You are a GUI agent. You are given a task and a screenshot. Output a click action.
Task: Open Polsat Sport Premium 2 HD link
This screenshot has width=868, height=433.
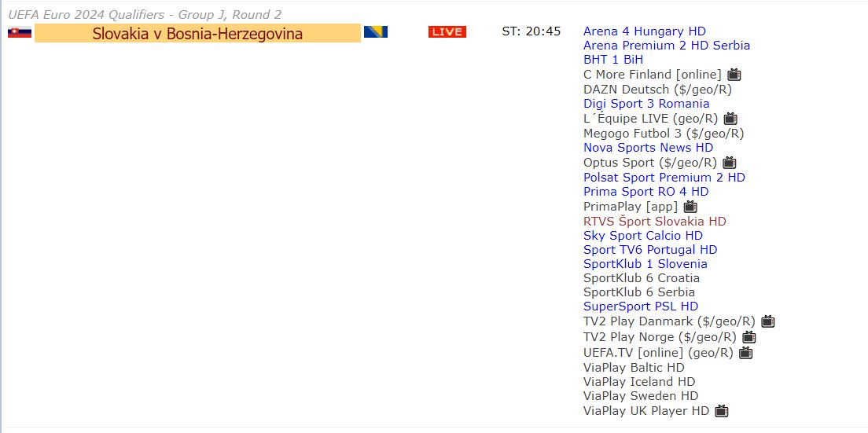664,178
